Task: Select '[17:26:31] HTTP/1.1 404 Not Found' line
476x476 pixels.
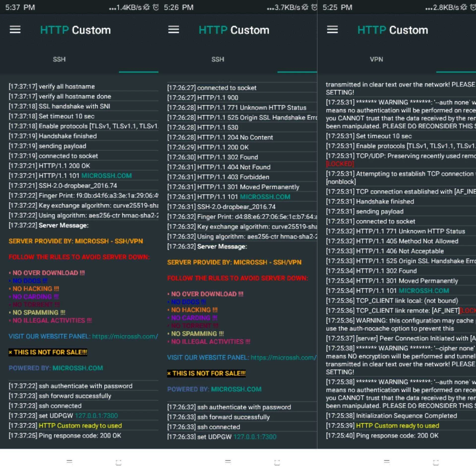Action: (219, 167)
